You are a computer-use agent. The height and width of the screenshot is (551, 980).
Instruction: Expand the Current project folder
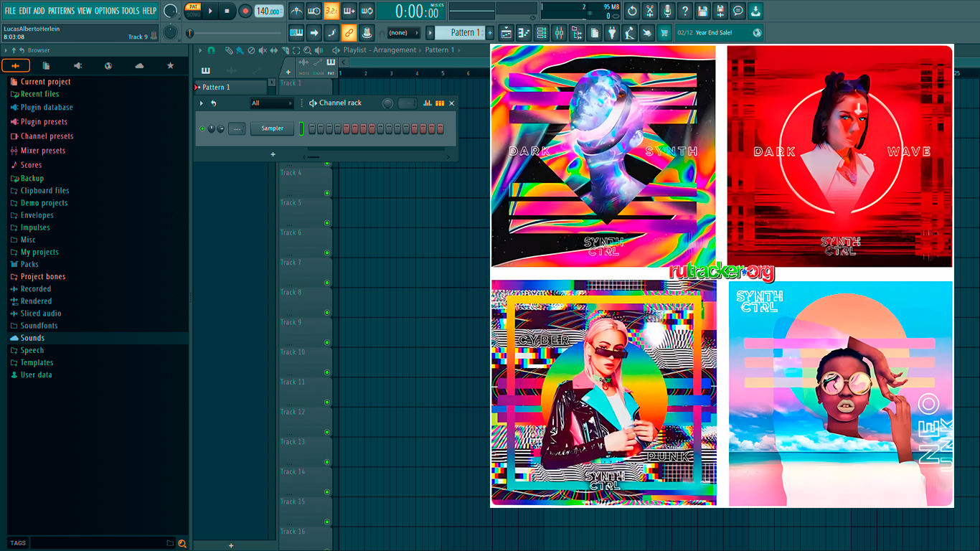click(x=46, y=82)
